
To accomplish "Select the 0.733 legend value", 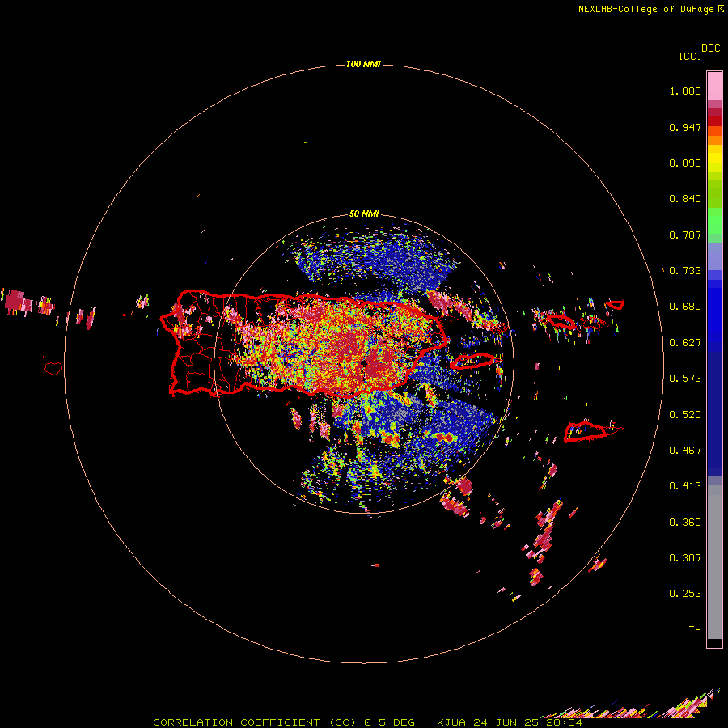I will (x=685, y=271).
